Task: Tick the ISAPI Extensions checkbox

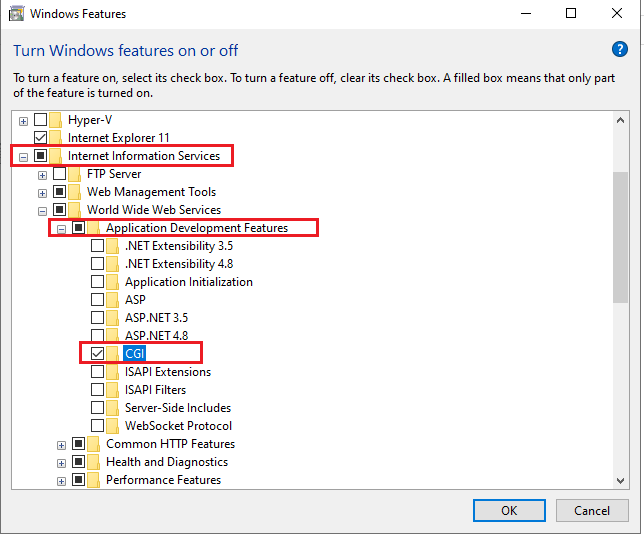Action: click(97, 371)
